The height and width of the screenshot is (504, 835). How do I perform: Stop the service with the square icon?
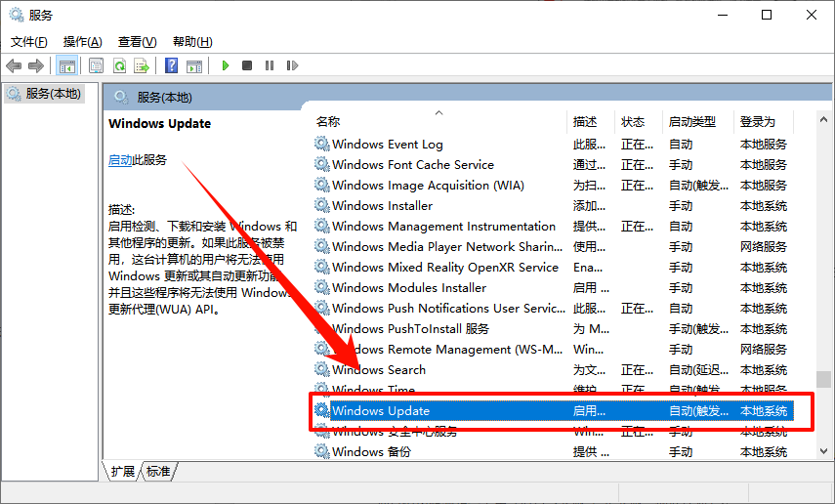point(246,65)
